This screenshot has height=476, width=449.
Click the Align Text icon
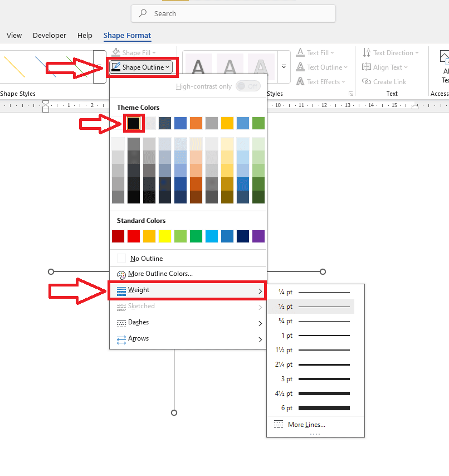point(367,67)
